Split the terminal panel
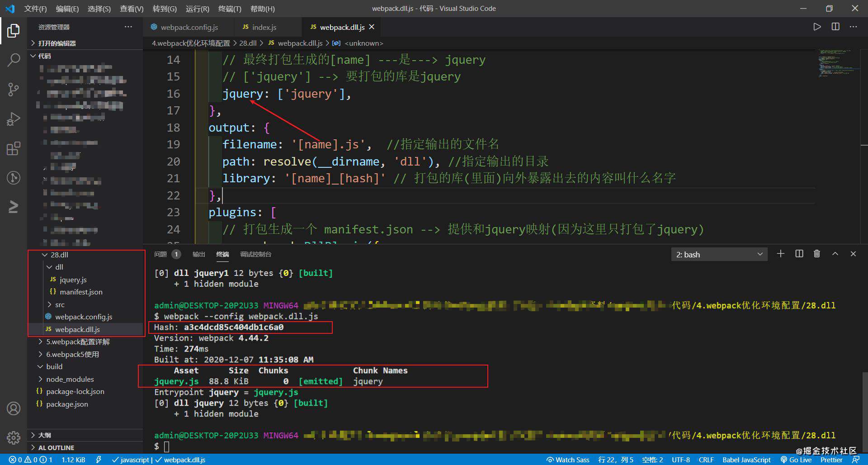This screenshot has height=465, width=868. click(799, 254)
